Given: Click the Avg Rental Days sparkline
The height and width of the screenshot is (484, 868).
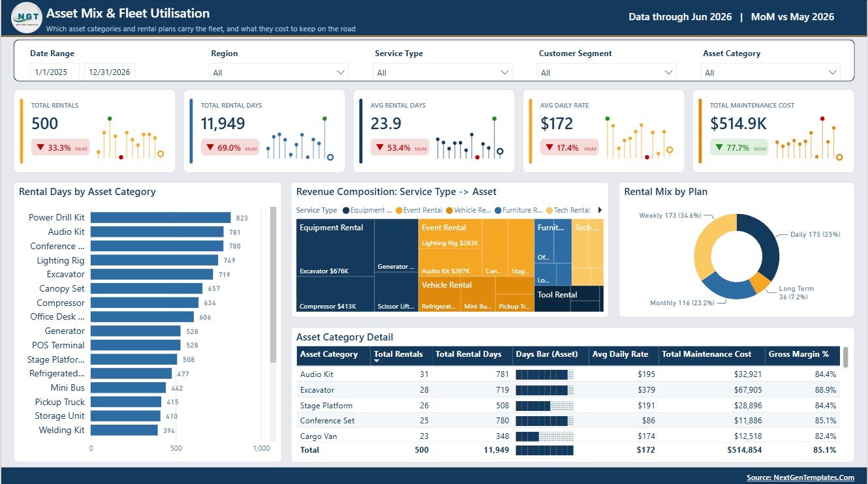Looking at the screenshot, I should [470, 138].
